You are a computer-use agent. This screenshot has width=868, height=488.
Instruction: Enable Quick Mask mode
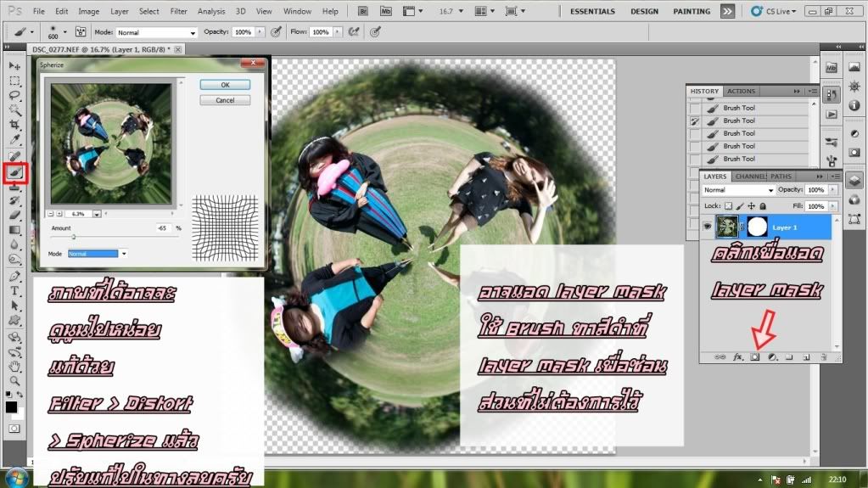click(x=14, y=429)
